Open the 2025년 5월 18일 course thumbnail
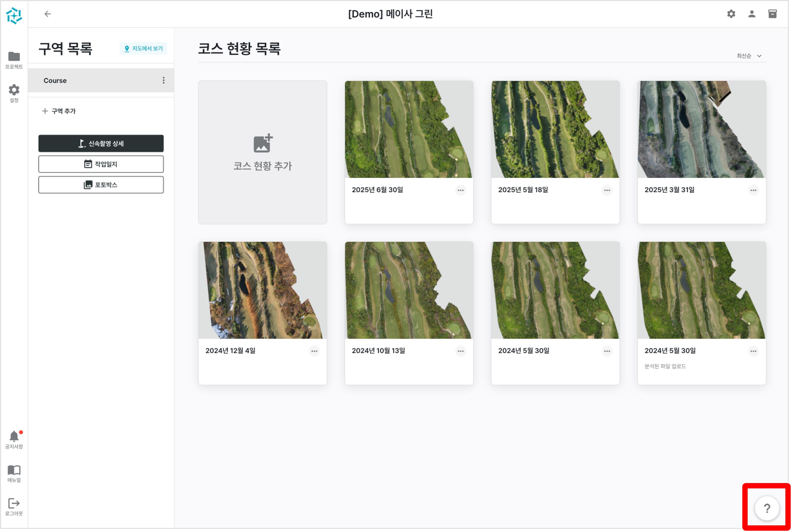Image resolution: width=792 pixels, height=532 pixels. point(555,129)
